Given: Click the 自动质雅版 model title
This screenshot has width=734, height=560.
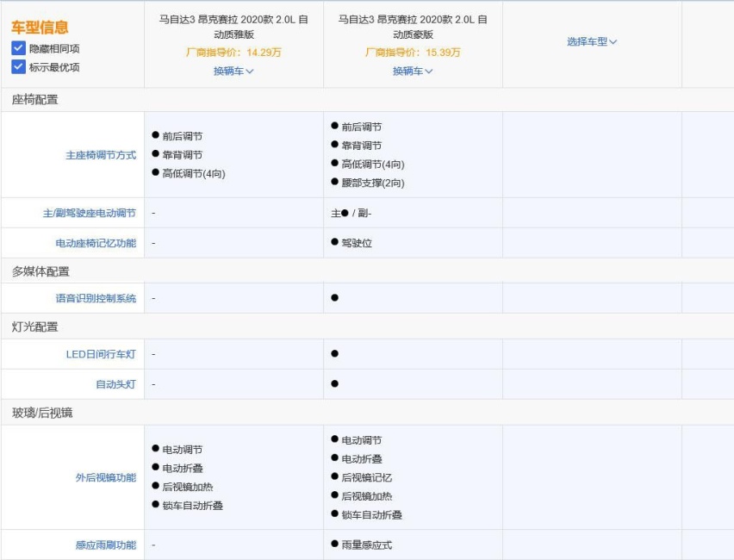Looking at the screenshot, I should 233,27.
